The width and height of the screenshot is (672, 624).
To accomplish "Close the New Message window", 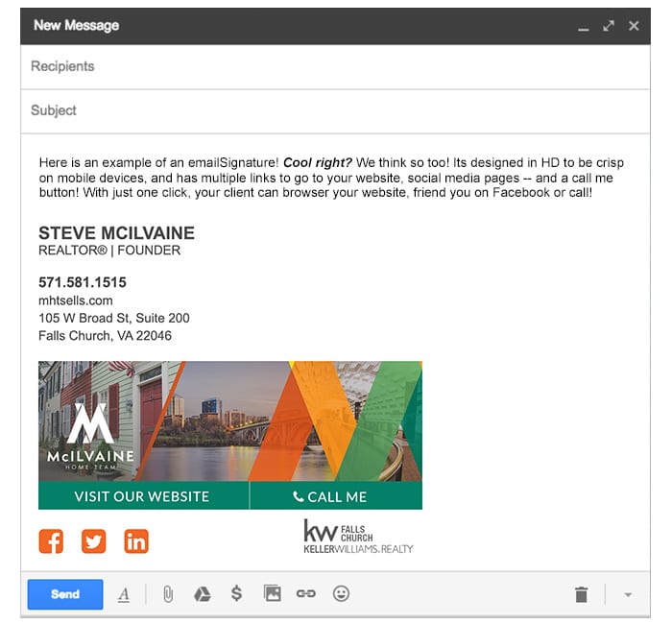I will (x=634, y=26).
